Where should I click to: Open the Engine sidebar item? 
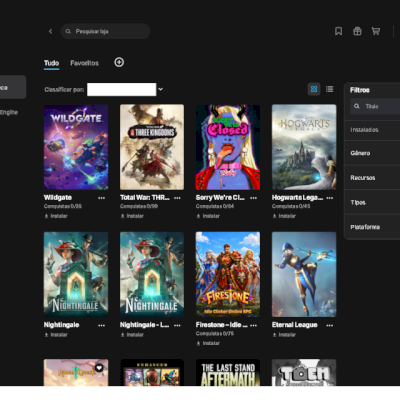[9, 112]
